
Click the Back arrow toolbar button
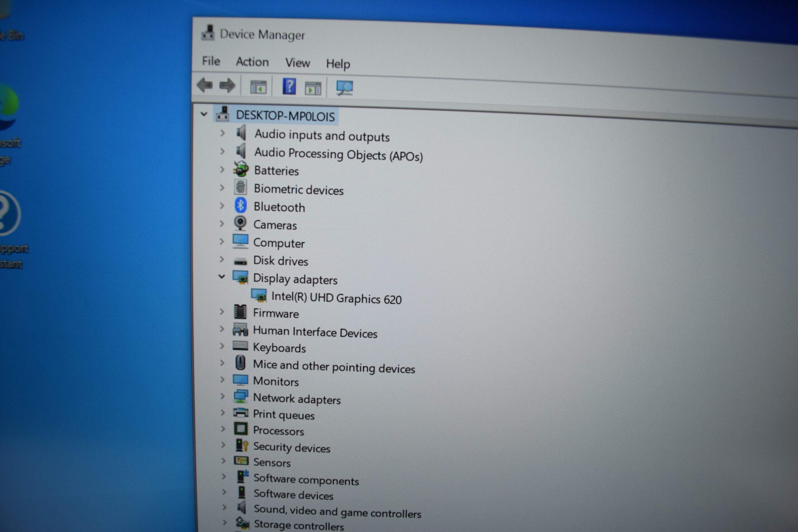pos(204,85)
